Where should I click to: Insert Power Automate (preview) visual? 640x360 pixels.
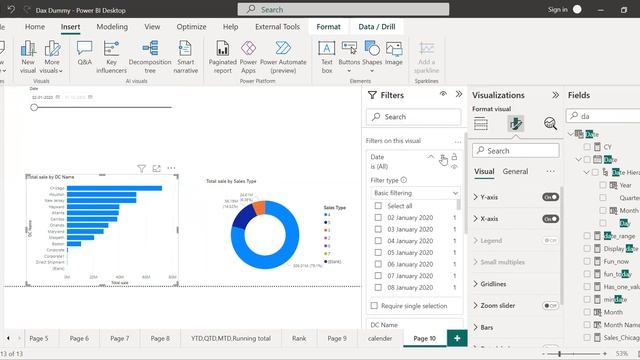click(x=283, y=57)
